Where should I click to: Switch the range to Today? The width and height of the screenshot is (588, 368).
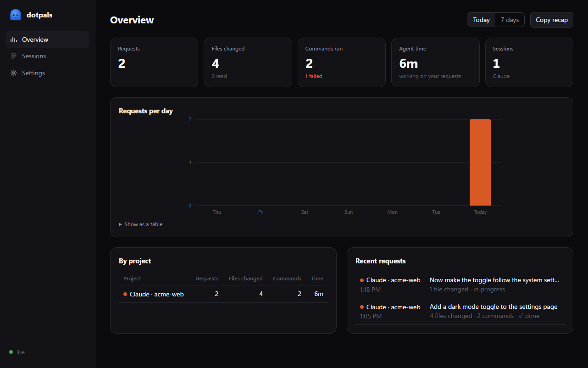point(481,20)
